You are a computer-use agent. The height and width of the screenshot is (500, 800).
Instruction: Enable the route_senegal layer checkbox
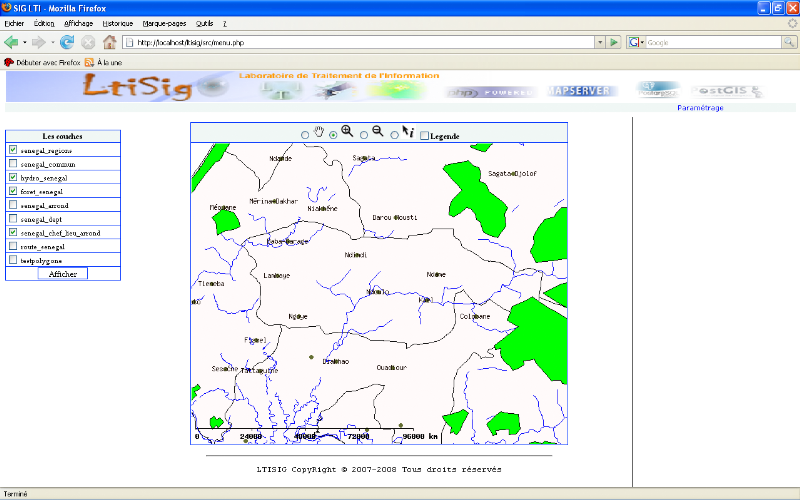12,246
